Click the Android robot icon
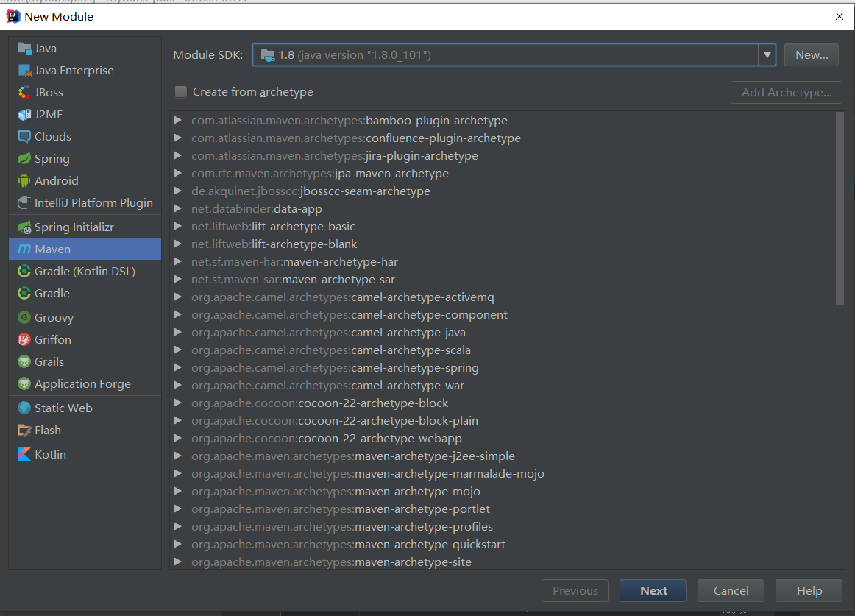855x616 pixels. coord(24,180)
